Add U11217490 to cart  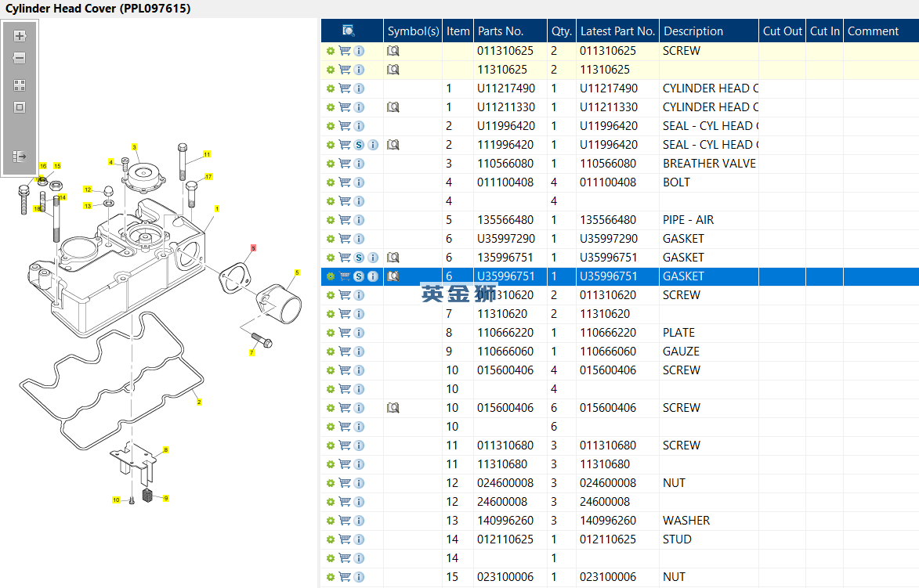coord(345,88)
